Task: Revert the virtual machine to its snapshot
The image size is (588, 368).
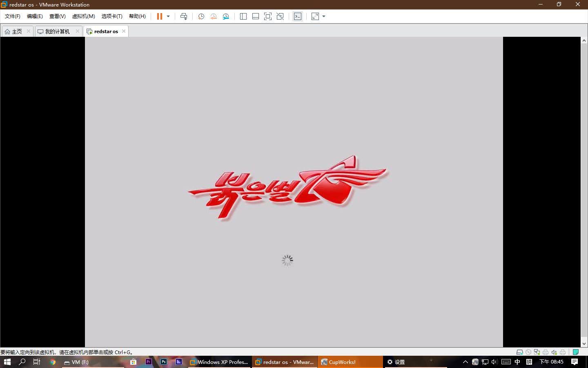Action: [x=214, y=16]
